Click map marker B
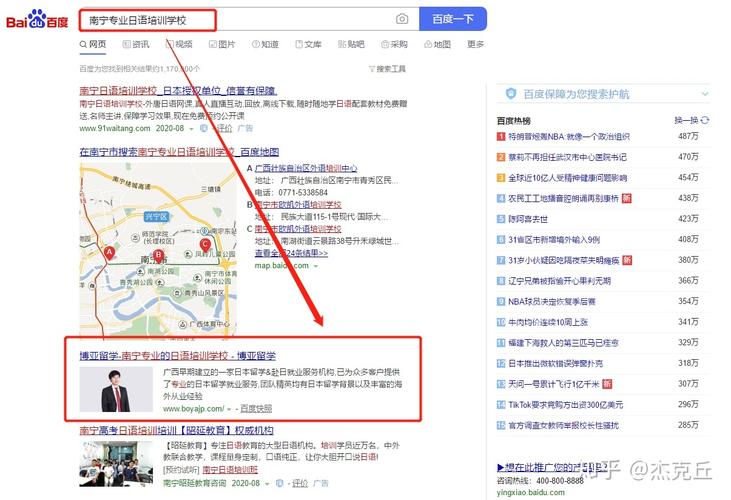731x500 pixels. pos(159,256)
